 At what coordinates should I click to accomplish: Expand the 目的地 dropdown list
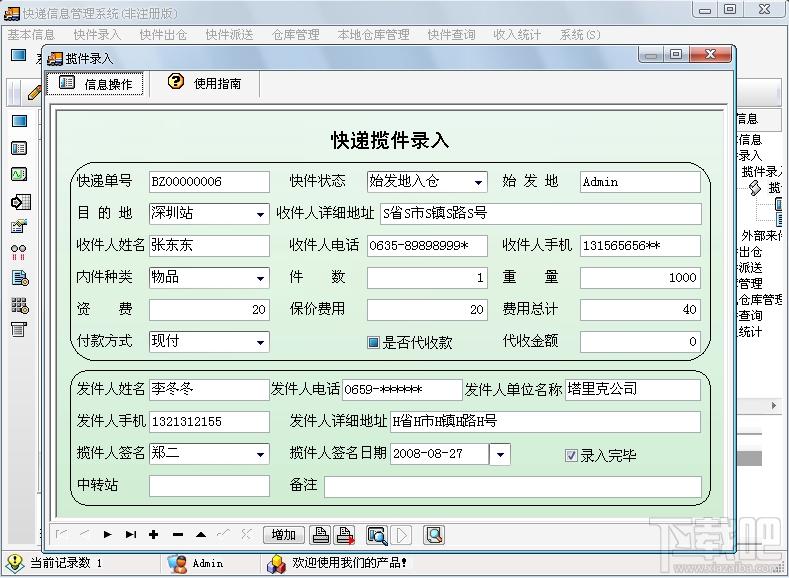(x=260, y=214)
